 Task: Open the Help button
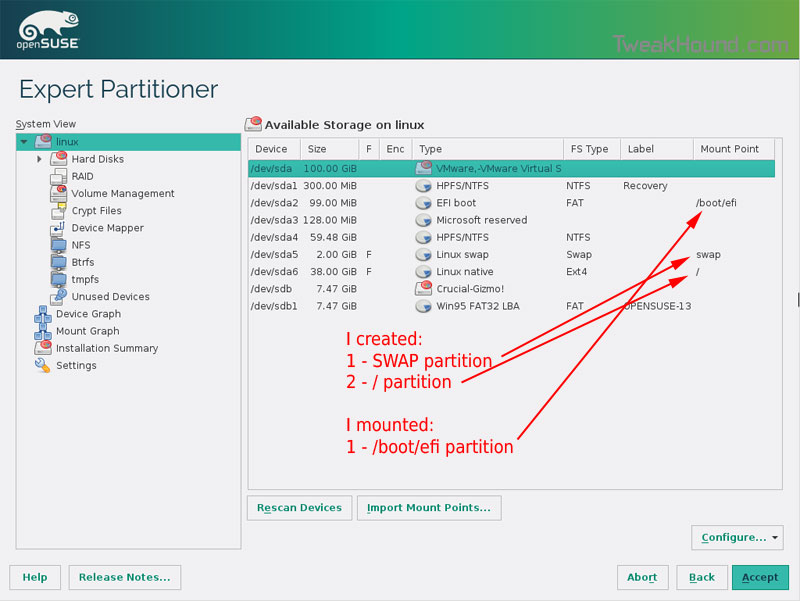35,577
